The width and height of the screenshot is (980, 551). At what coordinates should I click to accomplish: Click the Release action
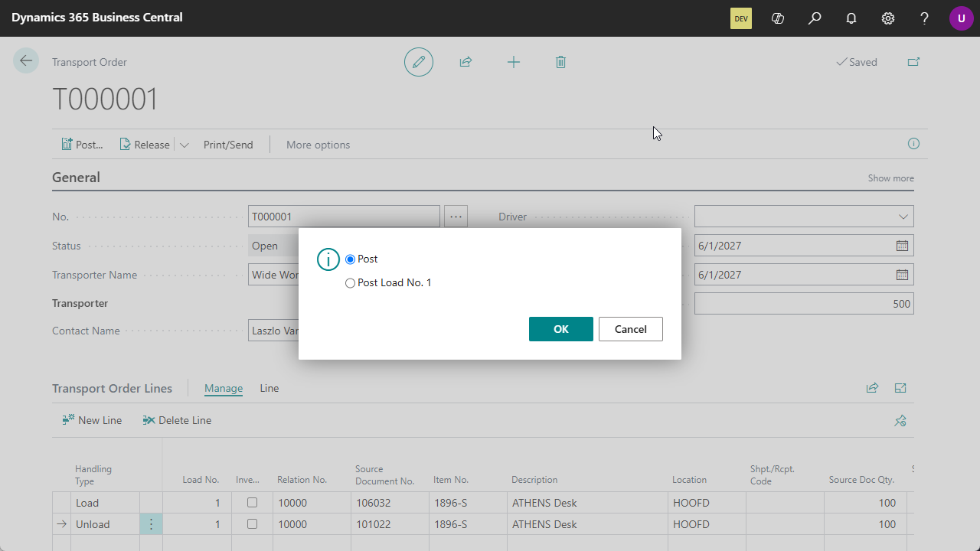pyautogui.click(x=145, y=145)
